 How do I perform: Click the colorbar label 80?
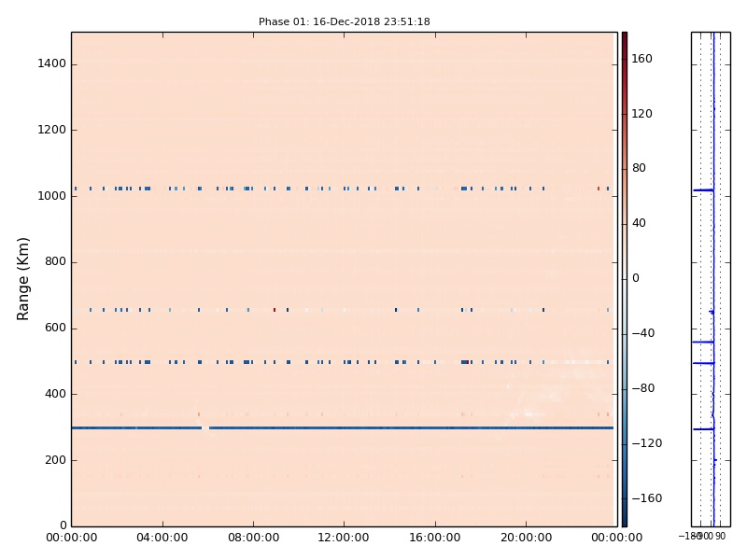point(639,168)
